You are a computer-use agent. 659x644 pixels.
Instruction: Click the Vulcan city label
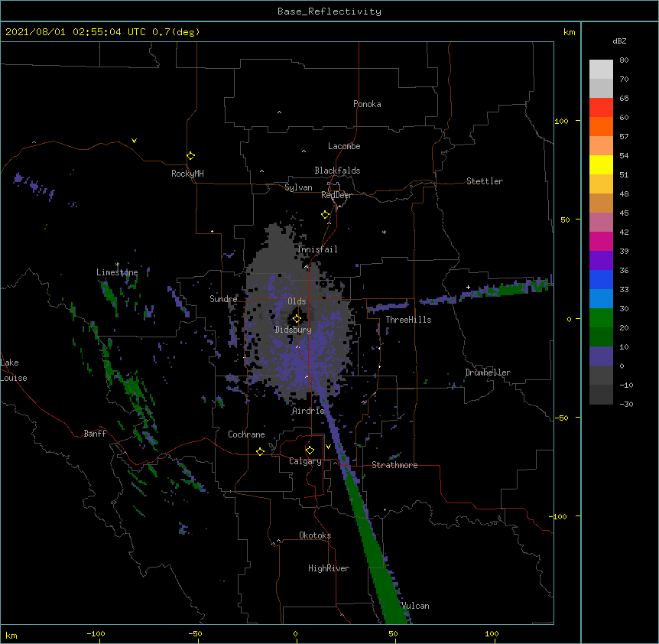click(415, 606)
